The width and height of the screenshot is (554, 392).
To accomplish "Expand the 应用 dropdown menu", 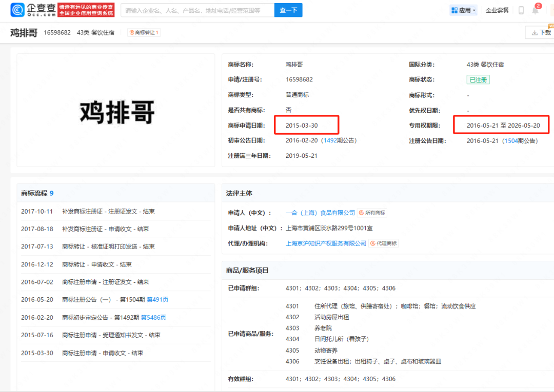I will [x=463, y=10].
